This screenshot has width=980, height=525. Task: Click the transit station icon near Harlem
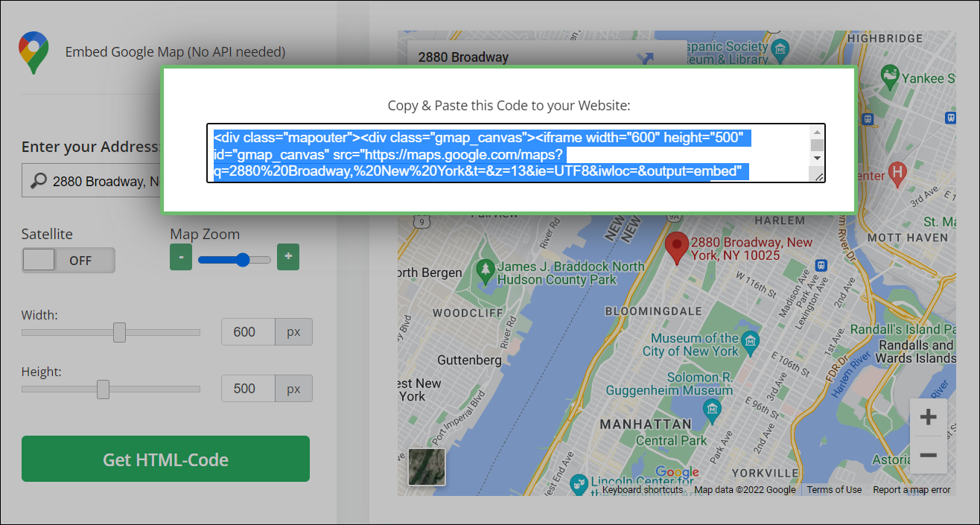(x=821, y=265)
